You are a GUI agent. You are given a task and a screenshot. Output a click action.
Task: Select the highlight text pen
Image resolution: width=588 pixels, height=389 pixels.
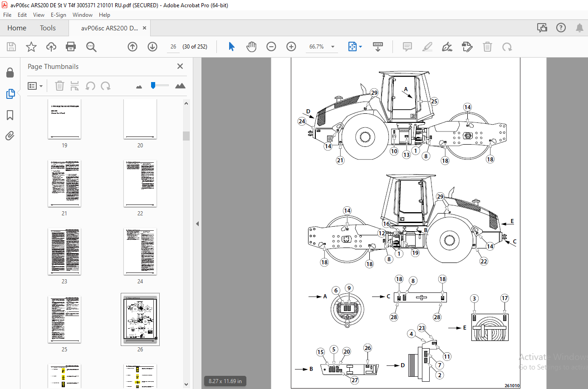(427, 47)
